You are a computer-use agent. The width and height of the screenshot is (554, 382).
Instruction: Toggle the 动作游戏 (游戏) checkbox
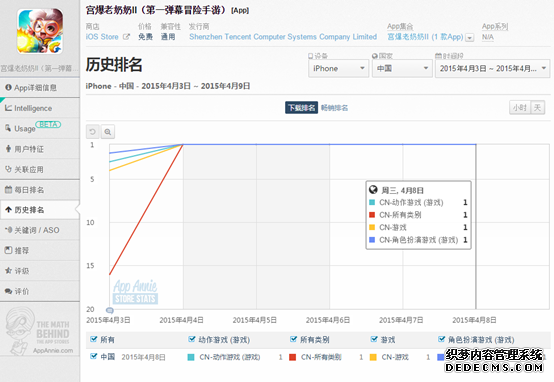192,339
